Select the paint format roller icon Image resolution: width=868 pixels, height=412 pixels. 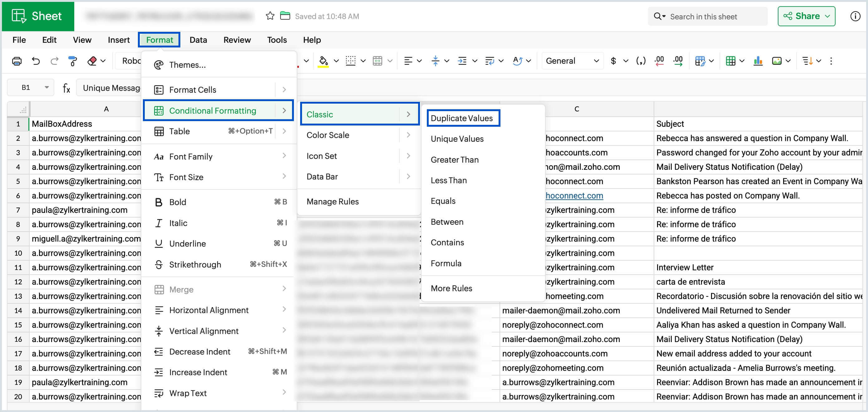72,61
